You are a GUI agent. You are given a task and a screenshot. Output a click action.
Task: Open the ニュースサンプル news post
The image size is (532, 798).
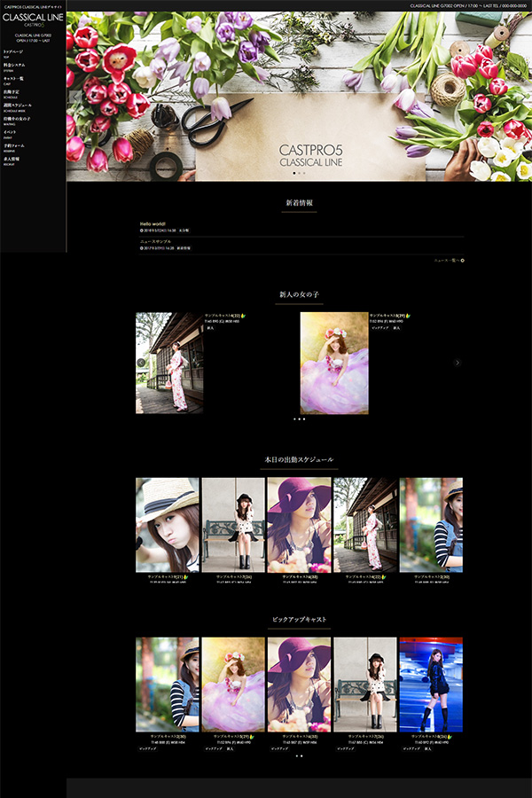[x=155, y=242]
